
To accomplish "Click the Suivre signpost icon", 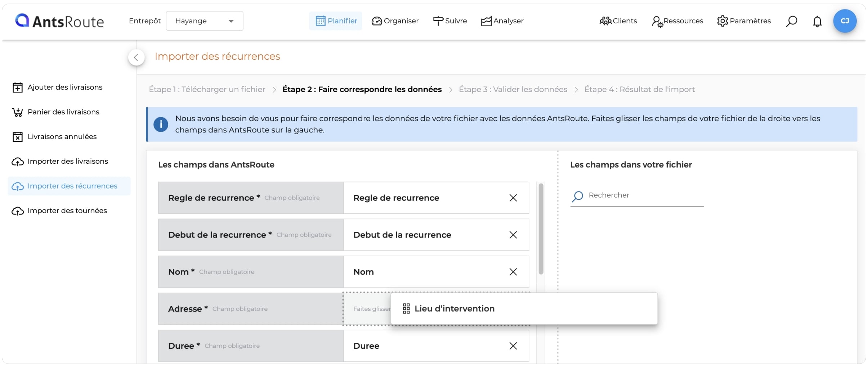I will pyautogui.click(x=438, y=21).
